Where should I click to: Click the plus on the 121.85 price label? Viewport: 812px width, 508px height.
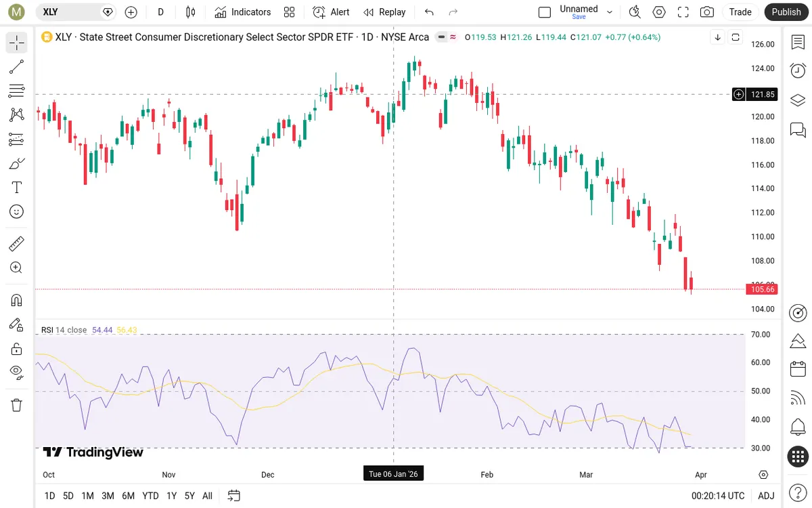click(739, 94)
